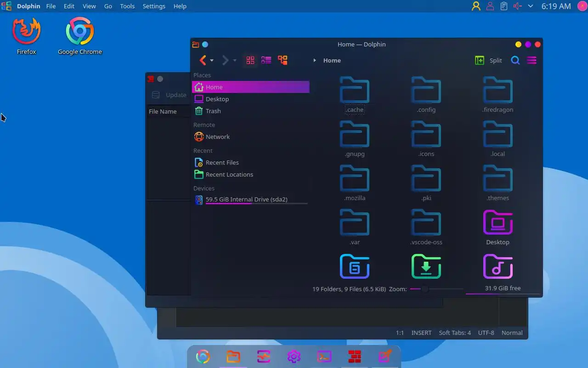Image resolution: width=588 pixels, height=368 pixels.
Task: Select the .mozilla folder
Action: (x=355, y=183)
